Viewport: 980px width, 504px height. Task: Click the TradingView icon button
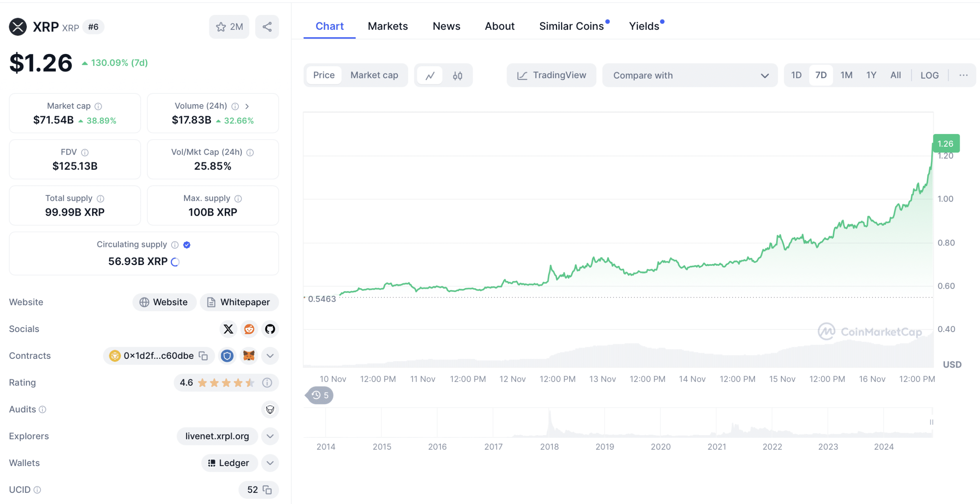click(x=522, y=75)
